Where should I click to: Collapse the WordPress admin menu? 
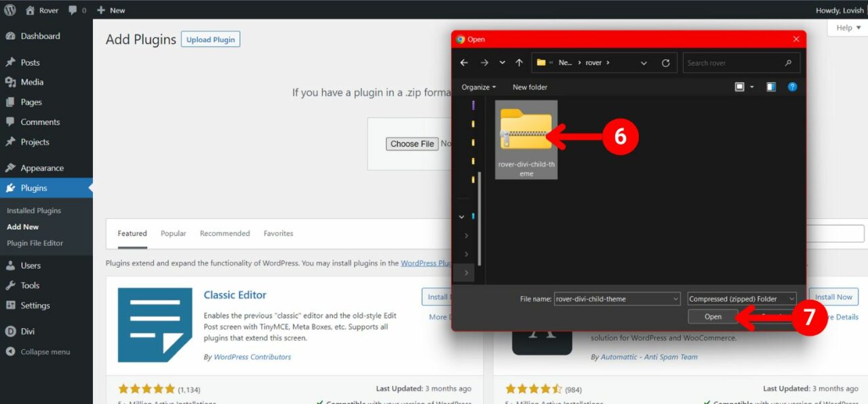click(45, 352)
